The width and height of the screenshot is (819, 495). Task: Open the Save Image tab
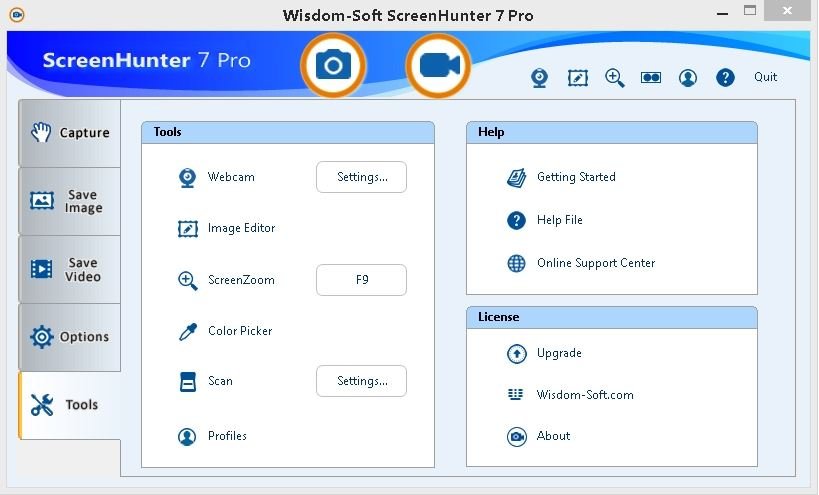[70, 201]
